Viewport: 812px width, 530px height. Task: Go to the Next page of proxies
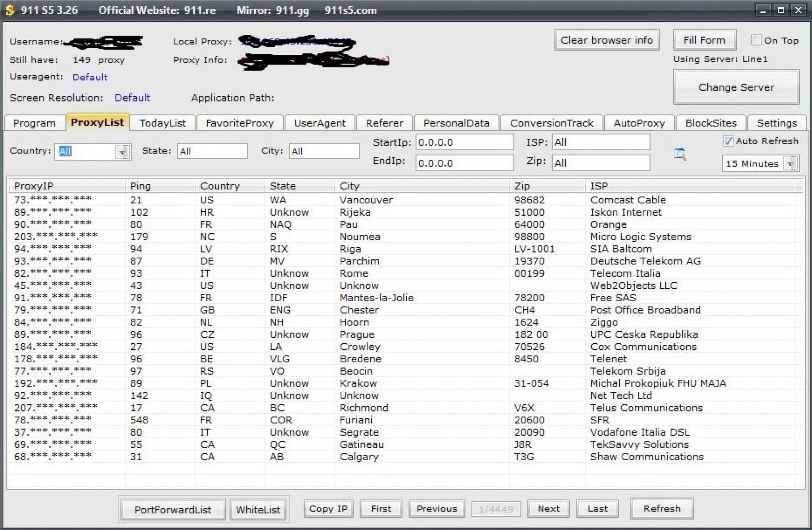[x=548, y=509]
